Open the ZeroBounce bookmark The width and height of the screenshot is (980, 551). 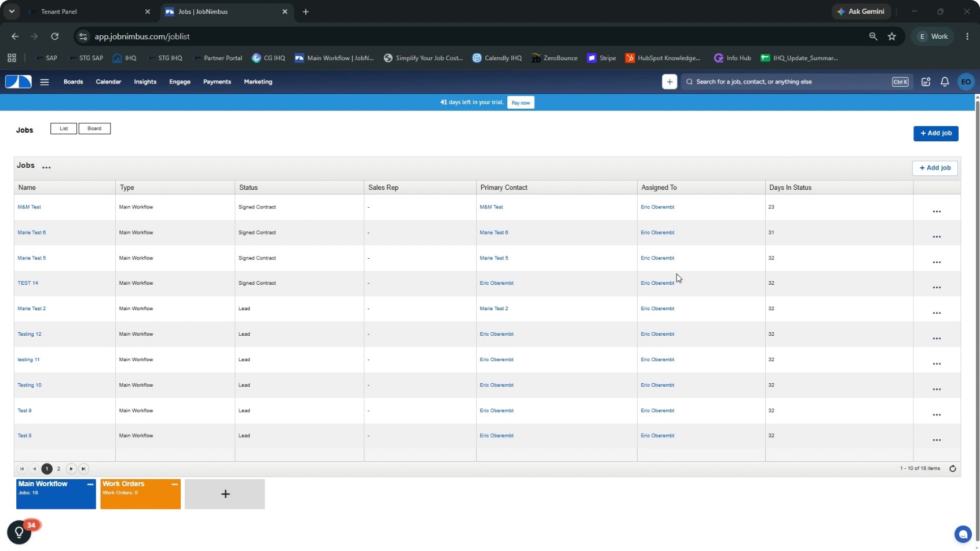(x=554, y=58)
